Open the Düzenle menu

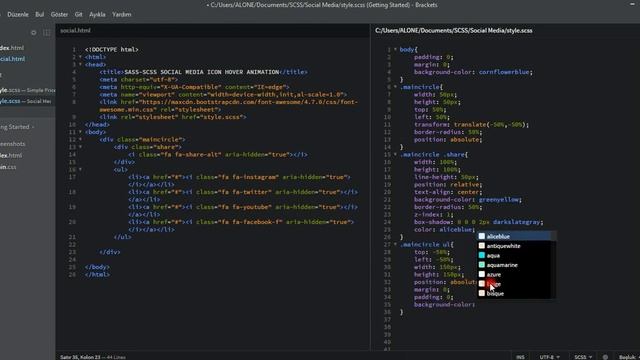click(18, 14)
